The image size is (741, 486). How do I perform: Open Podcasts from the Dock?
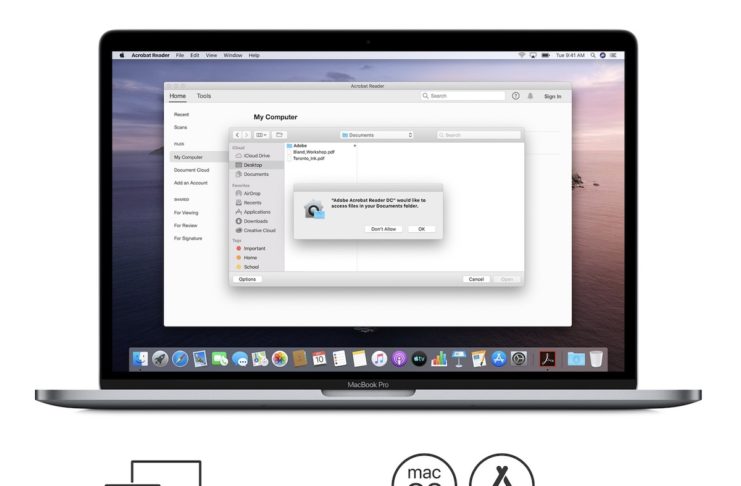point(399,359)
